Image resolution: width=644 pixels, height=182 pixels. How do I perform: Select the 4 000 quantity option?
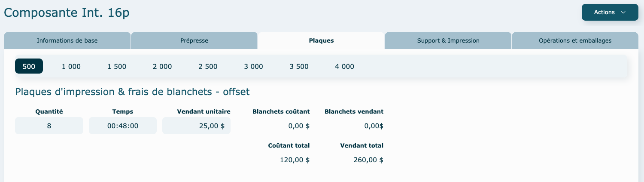[x=344, y=66]
